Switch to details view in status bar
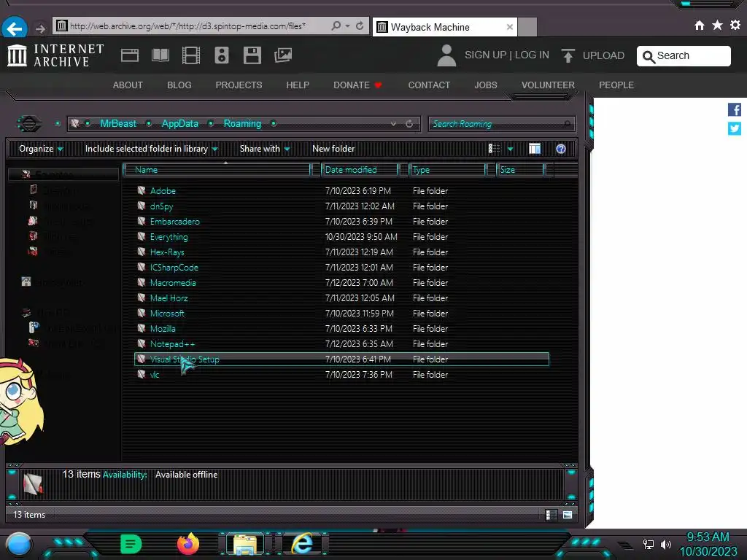This screenshot has width=747, height=560. tap(551, 515)
